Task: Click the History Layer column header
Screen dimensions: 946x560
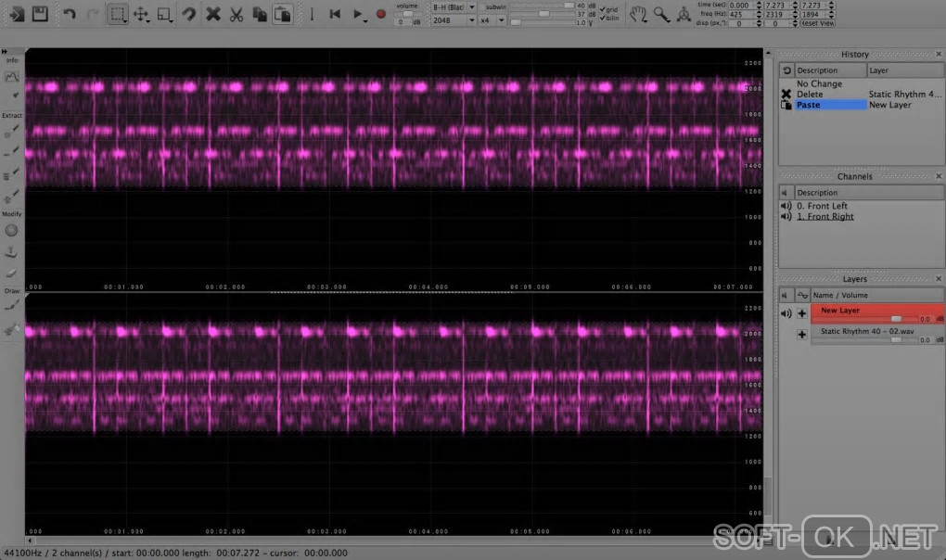Action: (905, 70)
